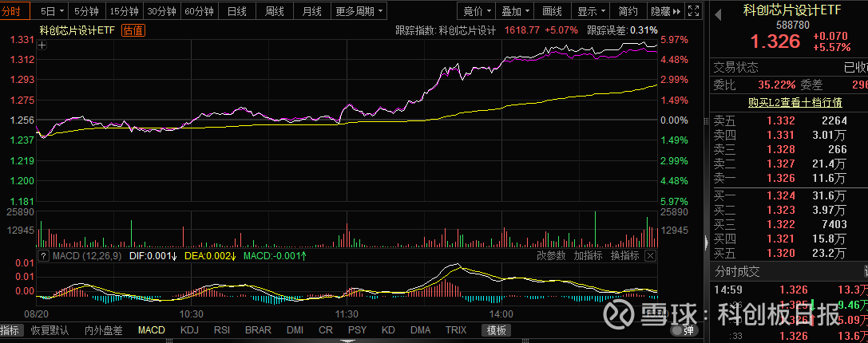Select the BRAR indicator tab
Screen dimensions: 868x343
pyautogui.click(x=258, y=330)
